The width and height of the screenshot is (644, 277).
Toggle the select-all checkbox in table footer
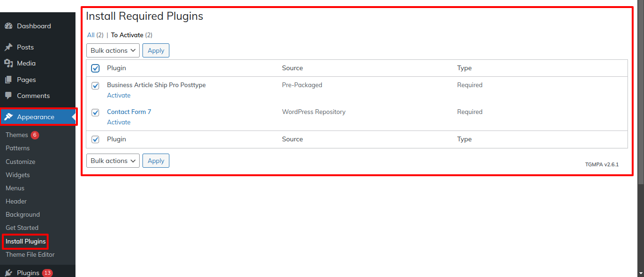95,139
